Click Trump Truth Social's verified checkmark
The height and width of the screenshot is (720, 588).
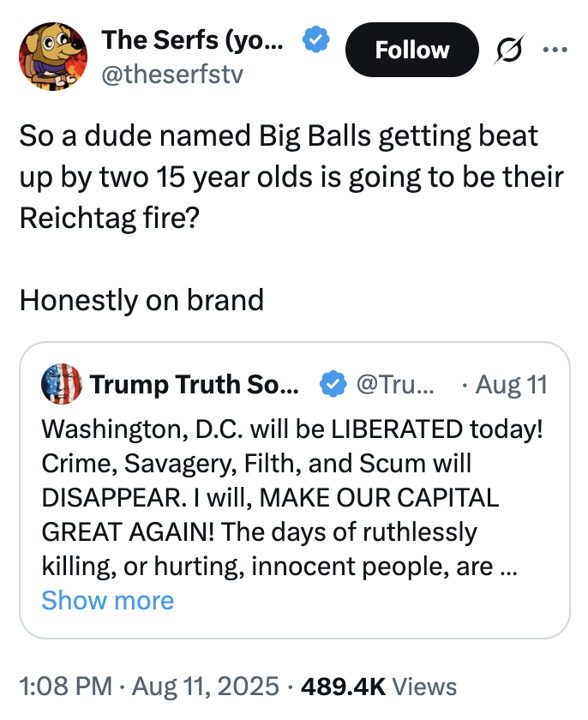[x=333, y=384]
